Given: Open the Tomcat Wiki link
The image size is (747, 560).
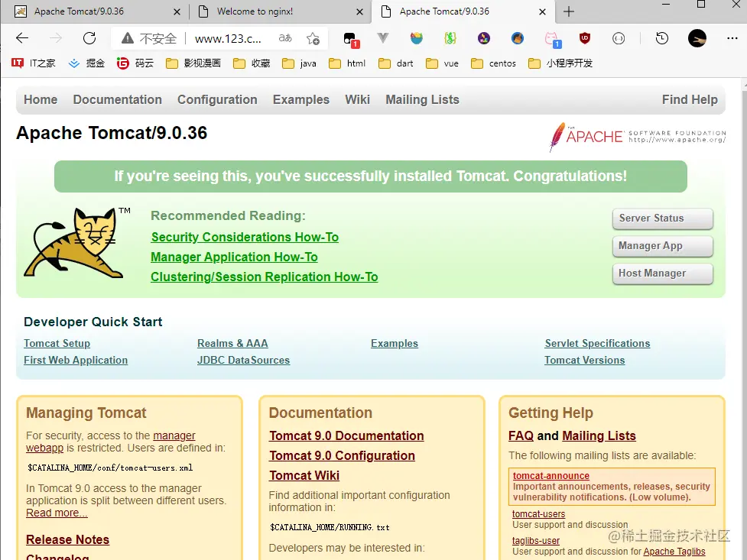Looking at the screenshot, I should click(304, 476).
